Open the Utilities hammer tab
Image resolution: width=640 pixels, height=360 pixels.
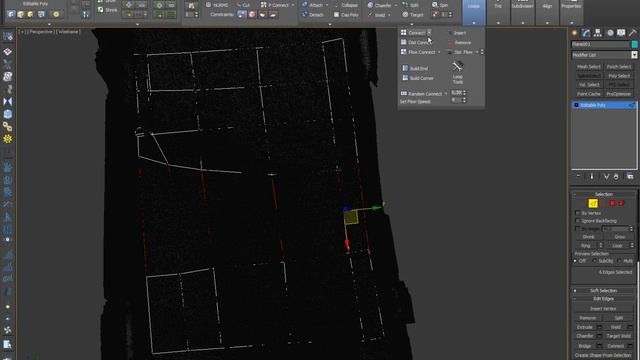(x=633, y=33)
